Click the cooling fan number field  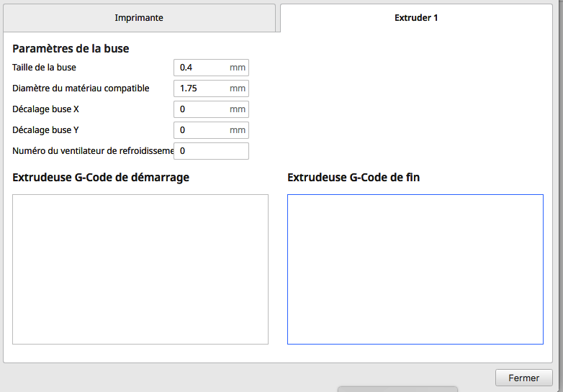[211, 150]
